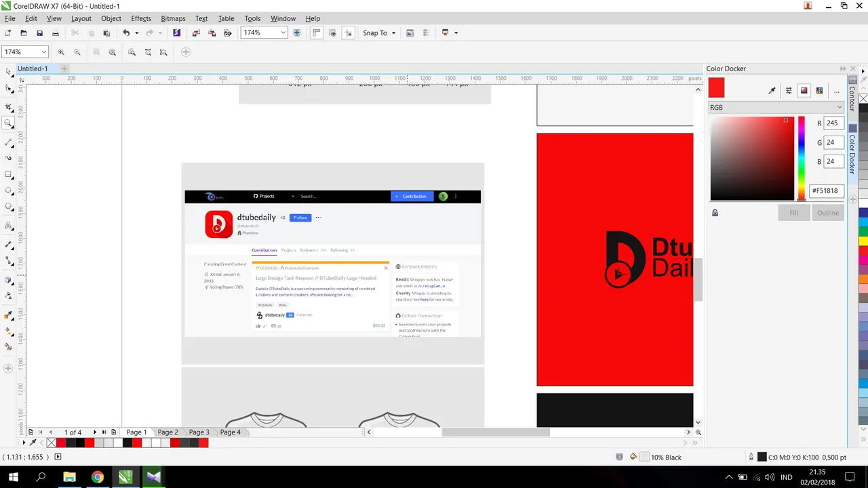Viewport: 868px width, 488px height.
Task: Toggle Show Grid button
Action: (x=332, y=33)
